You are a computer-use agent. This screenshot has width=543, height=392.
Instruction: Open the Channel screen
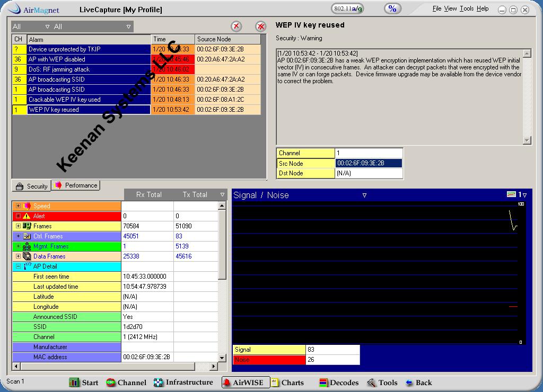tap(126, 382)
